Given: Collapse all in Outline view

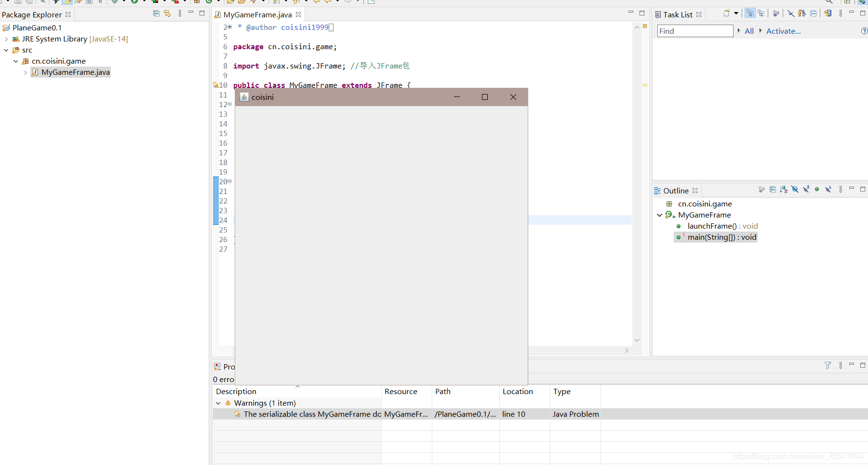Looking at the screenshot, I should click(x=773, y=190).
